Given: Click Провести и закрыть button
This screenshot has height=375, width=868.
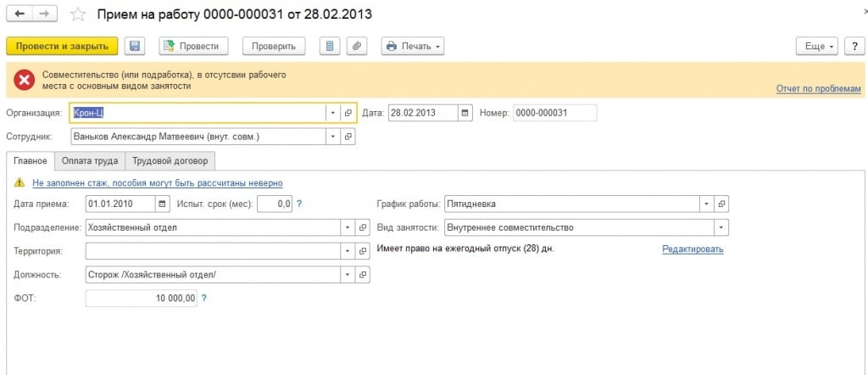Looking at the screenshot, I should tap(62, 47).
